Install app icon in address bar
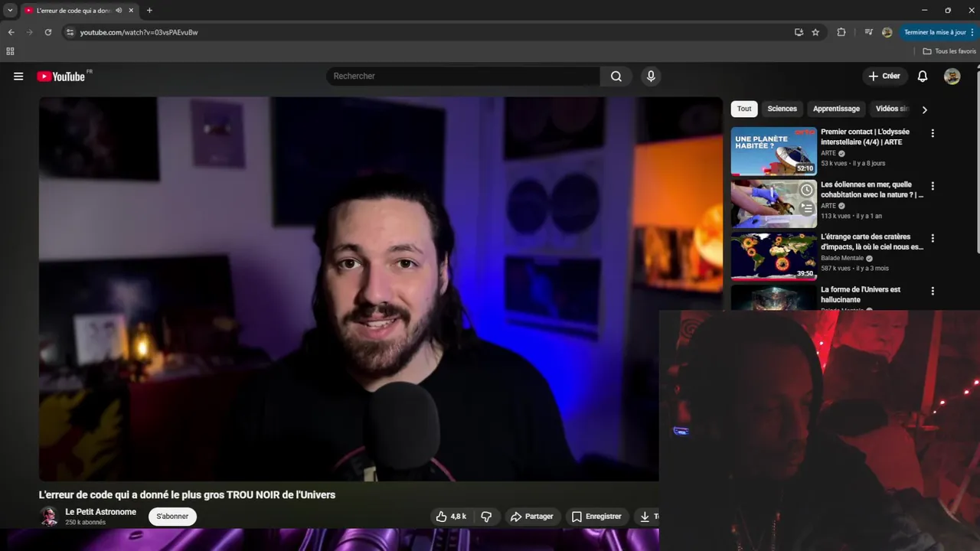Screen dimensions: 980x551 [x=799, y=32]
